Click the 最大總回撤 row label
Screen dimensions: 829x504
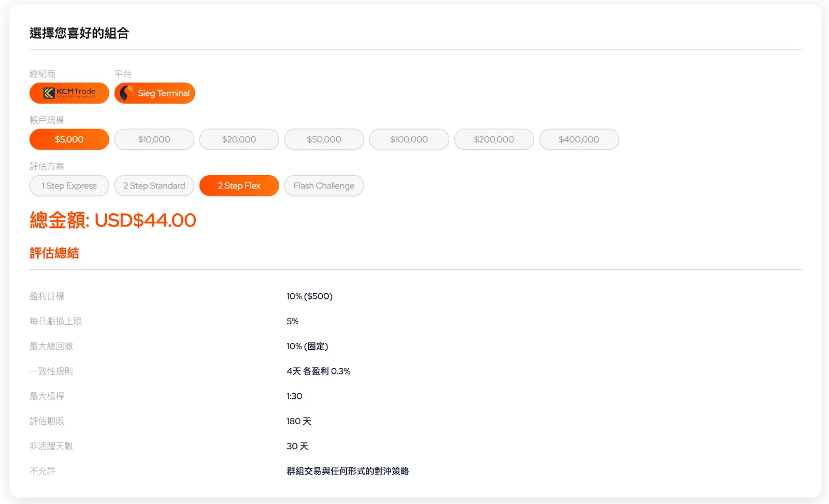51,346
